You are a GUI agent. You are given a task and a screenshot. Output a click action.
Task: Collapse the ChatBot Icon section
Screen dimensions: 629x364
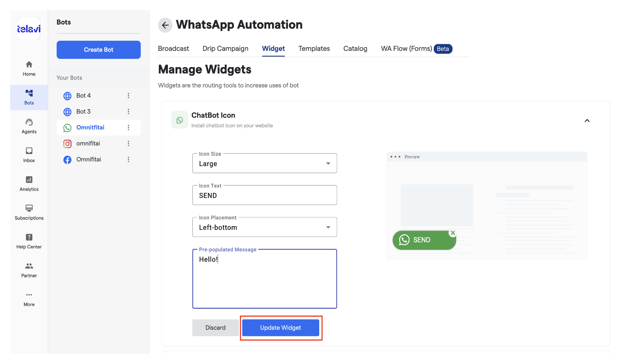(x=587, y=121)
